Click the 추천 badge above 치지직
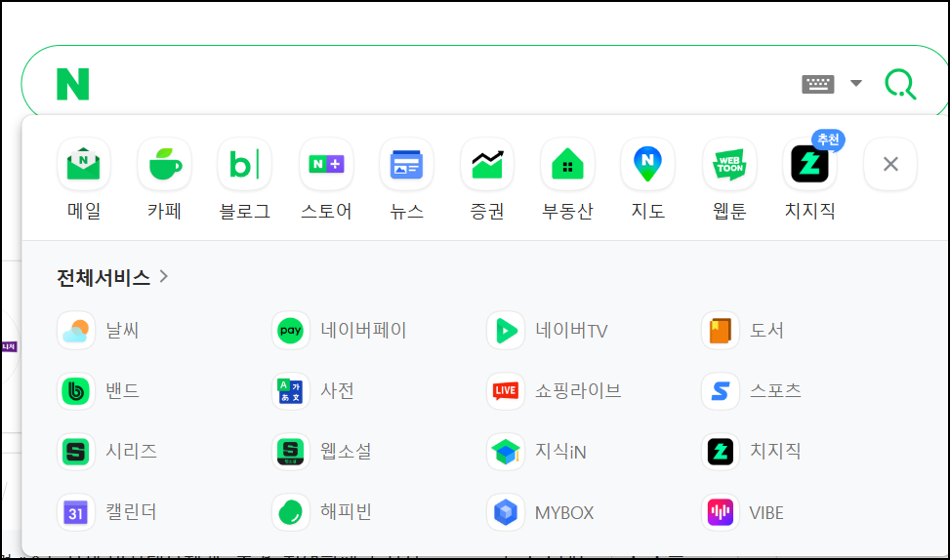 [828, 140]
